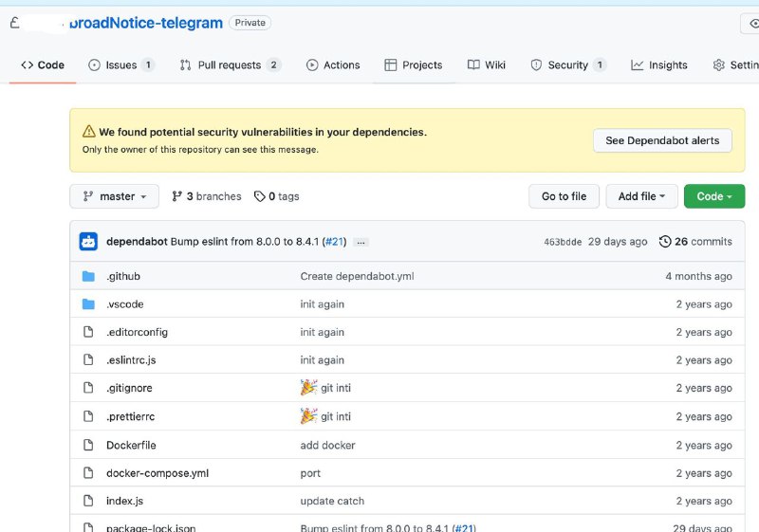Click the tags icon next to 0 tags
The image size is (759, 532).
pos(259,196)
